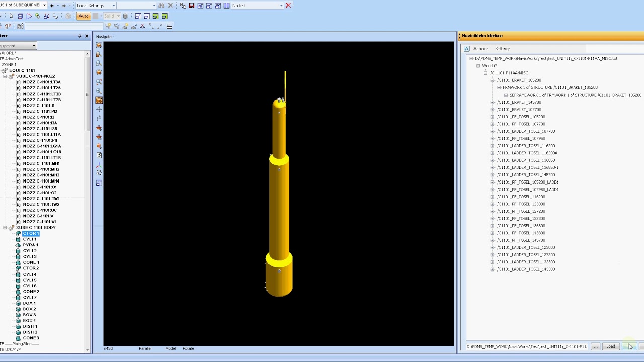This screenshot has height=362, width=644.
Task: Select NOZZ C-1101-MH4 in explorer
Action: [x=41, y=181]
